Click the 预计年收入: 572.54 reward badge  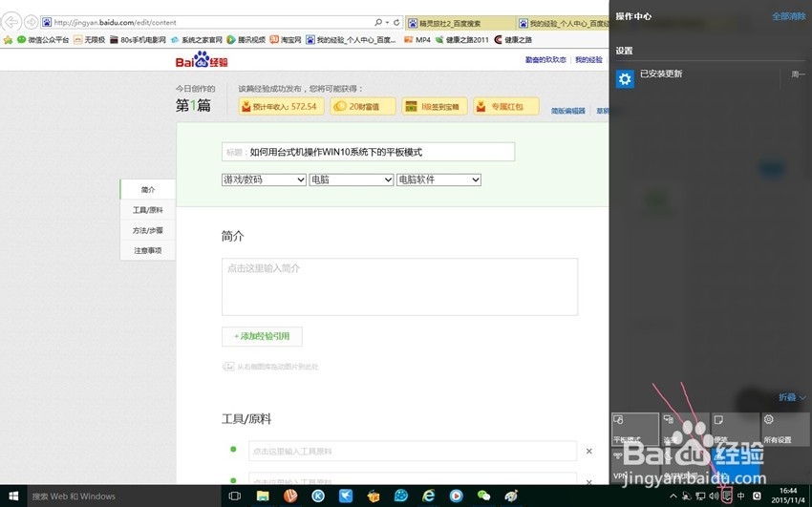281,106
